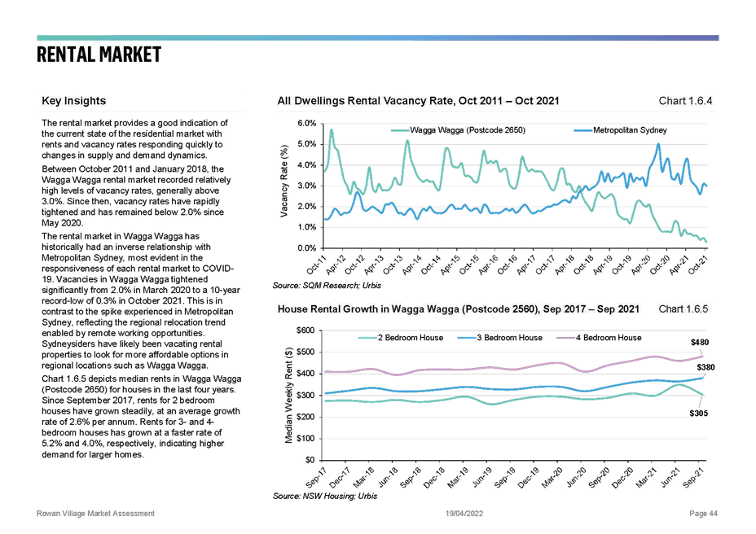The image size is (756, 534).
Task: Click 'Source: NSW Housing; Urbis' caption
Action: coord(324,496)
